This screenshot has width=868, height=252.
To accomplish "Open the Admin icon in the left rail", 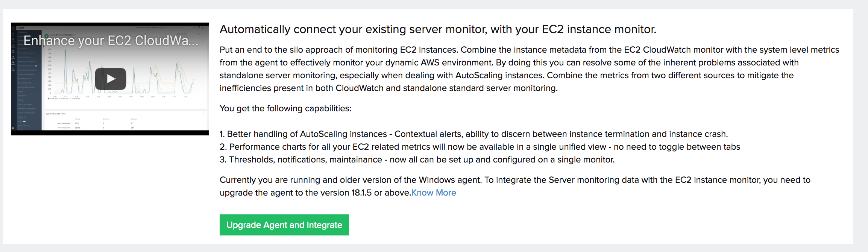I will [x=13, y=68].
